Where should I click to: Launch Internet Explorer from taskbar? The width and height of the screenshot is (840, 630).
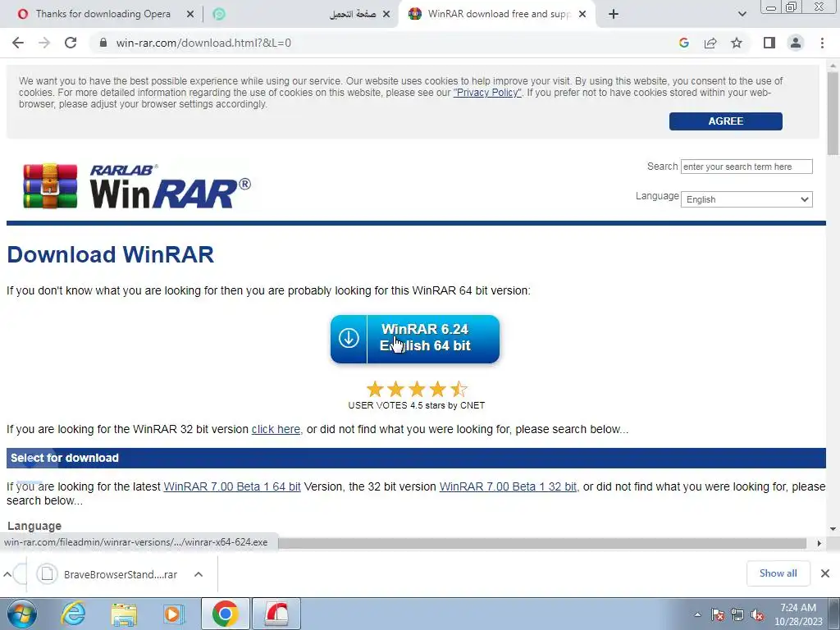(73, 614)
